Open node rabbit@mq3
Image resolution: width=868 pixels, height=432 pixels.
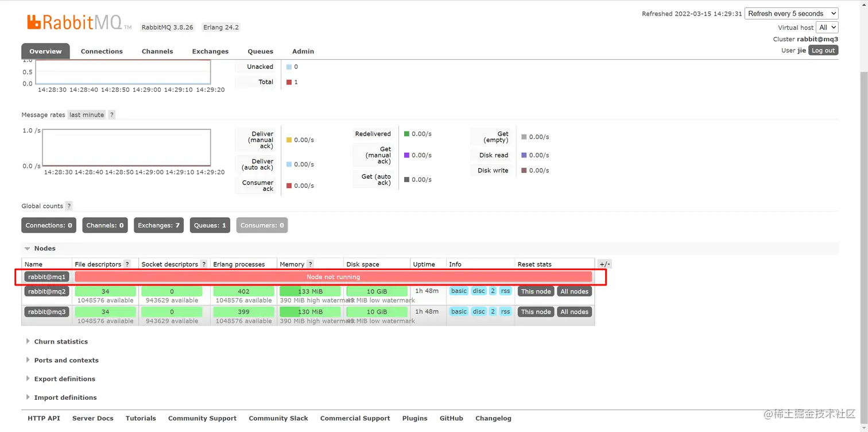point(46,312)
